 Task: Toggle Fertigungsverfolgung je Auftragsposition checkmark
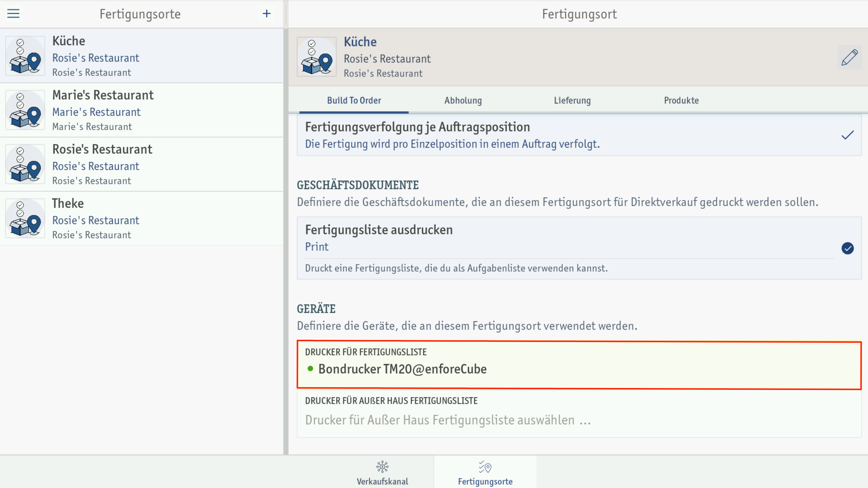tap(848, 135)
